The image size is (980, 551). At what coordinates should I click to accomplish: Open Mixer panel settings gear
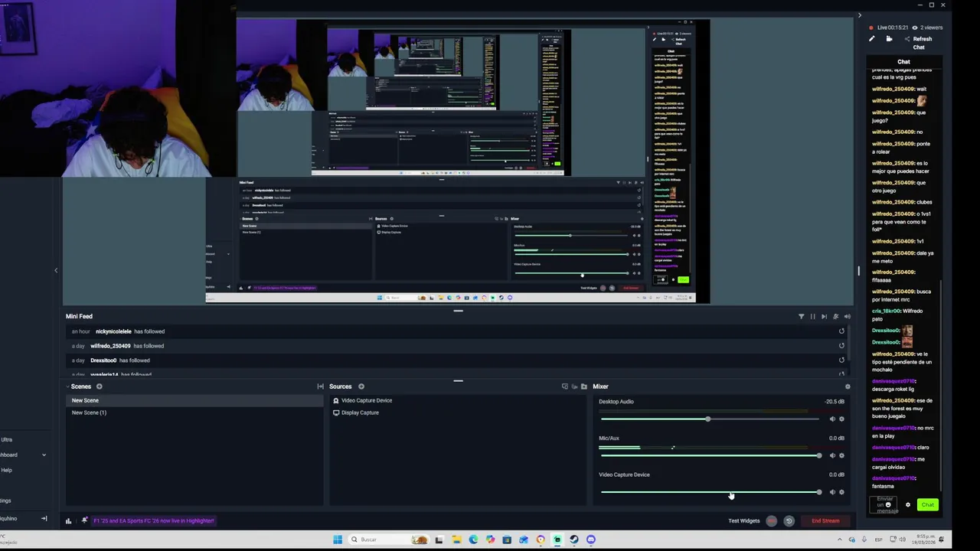point(848,386)
